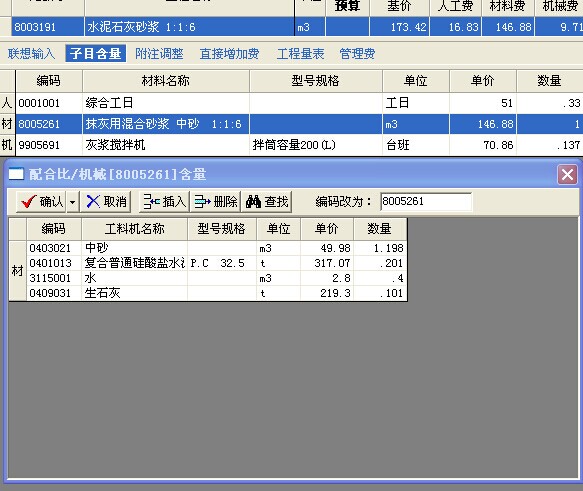Viewport: 583px width, 491px height.
Task: Click the 机 row marker
Action: click(7, 145)
